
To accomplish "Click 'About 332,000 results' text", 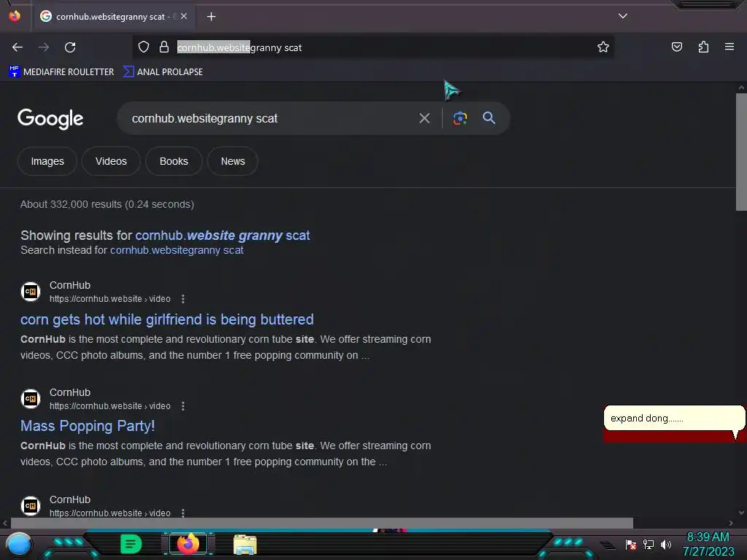I will 107,204.
